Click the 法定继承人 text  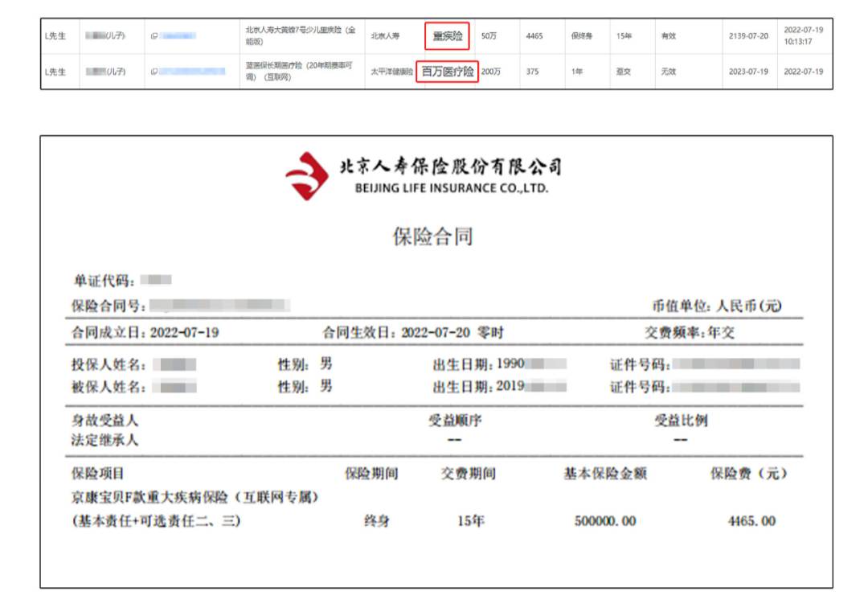pos(104,441)
